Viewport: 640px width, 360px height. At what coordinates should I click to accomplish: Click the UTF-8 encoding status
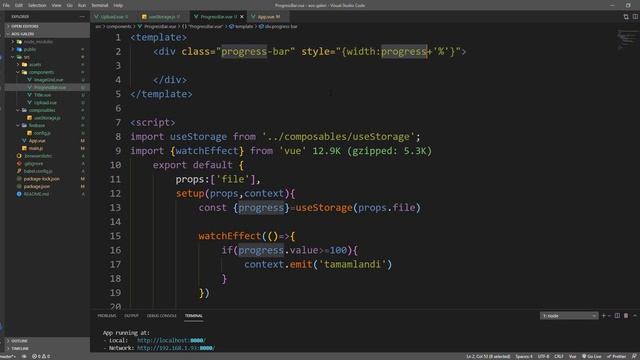coord(543,356)
